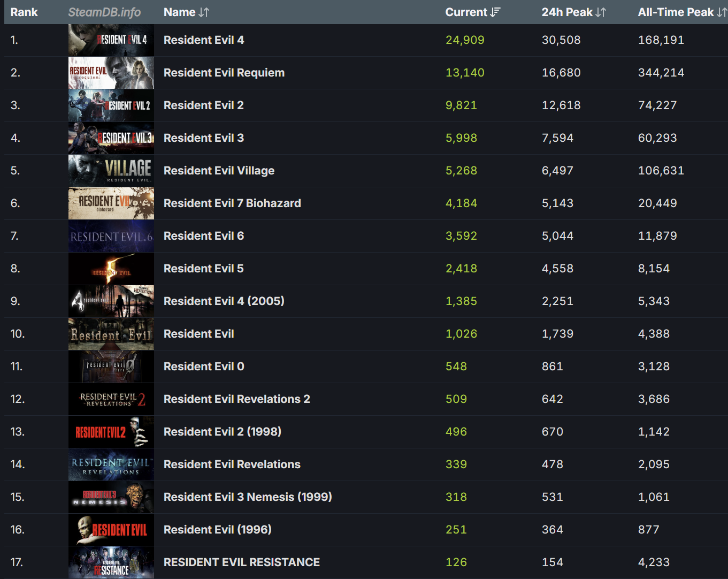
Task: Open the Resident Evil 7 Biohazard link
Action: point(232,203)
